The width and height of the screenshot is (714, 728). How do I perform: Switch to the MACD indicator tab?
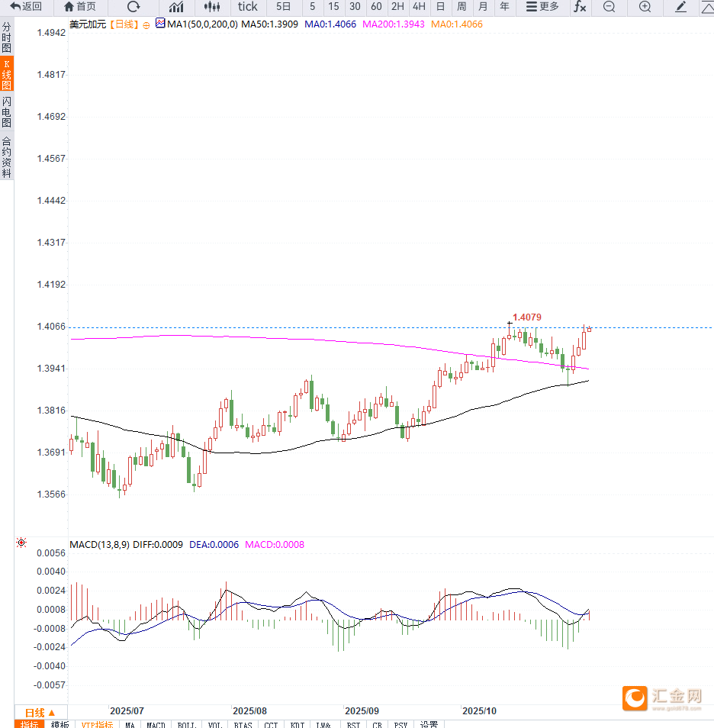click(x=156, y=724)
